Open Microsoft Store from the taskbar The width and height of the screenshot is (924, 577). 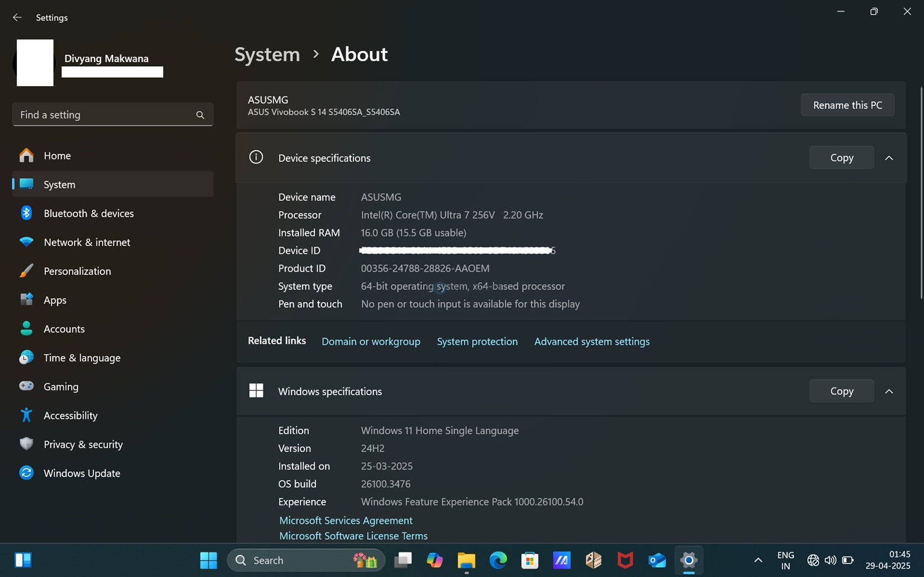[530, 560]
